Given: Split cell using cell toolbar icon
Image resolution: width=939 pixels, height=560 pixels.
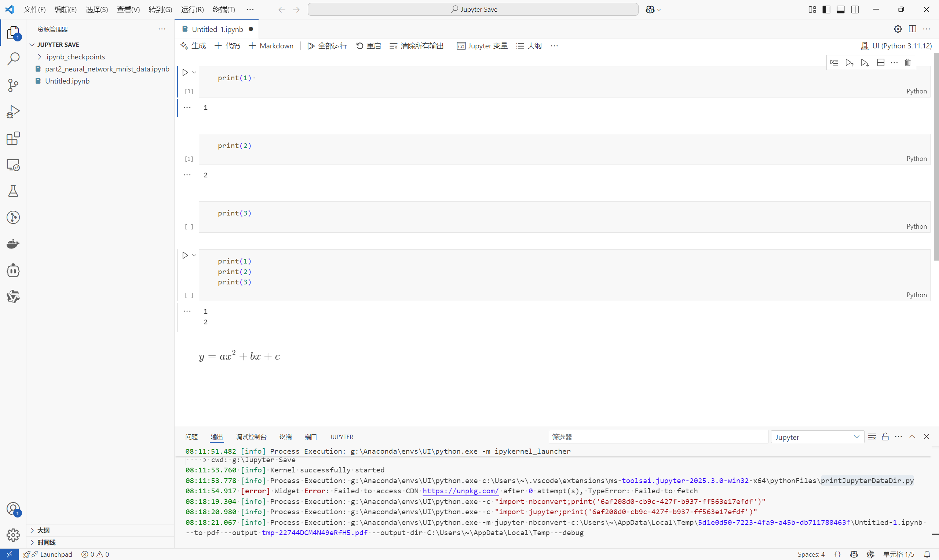Looking at the screenshot, I should click(x=880, y=63).
